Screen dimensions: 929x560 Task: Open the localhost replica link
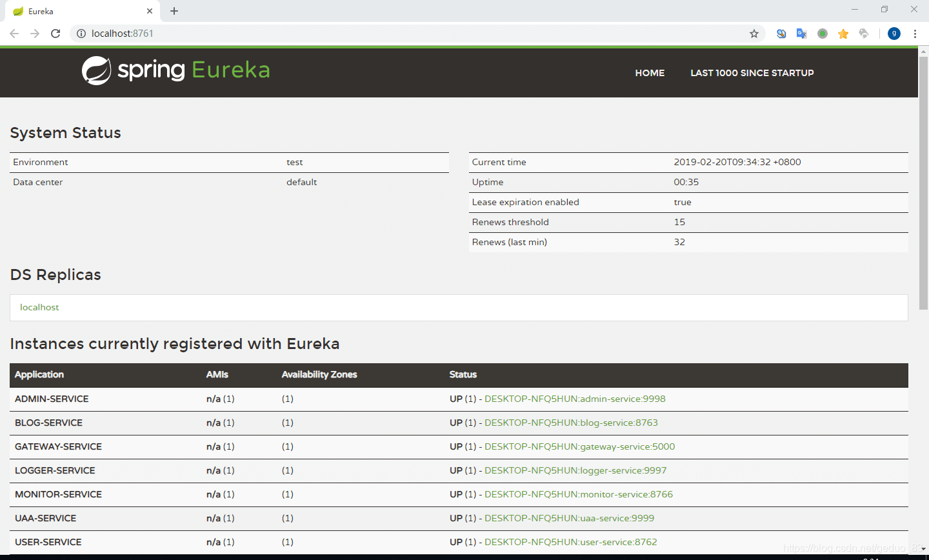point(39,307)
